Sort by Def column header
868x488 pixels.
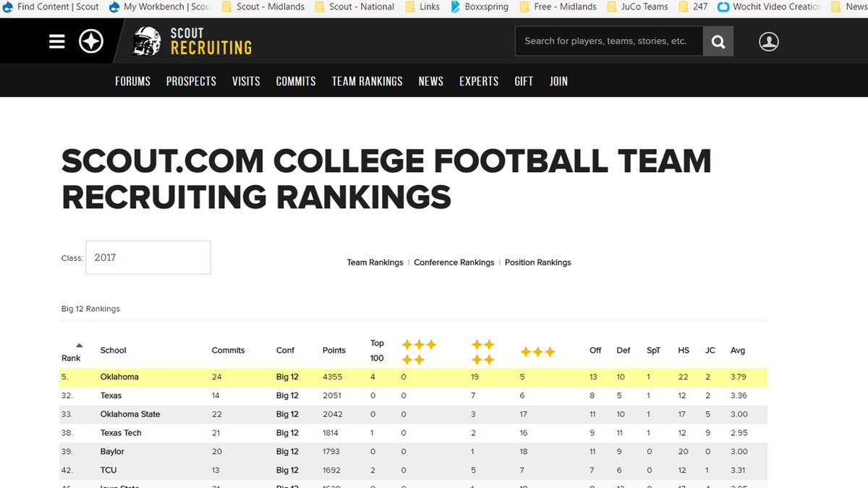624,351
